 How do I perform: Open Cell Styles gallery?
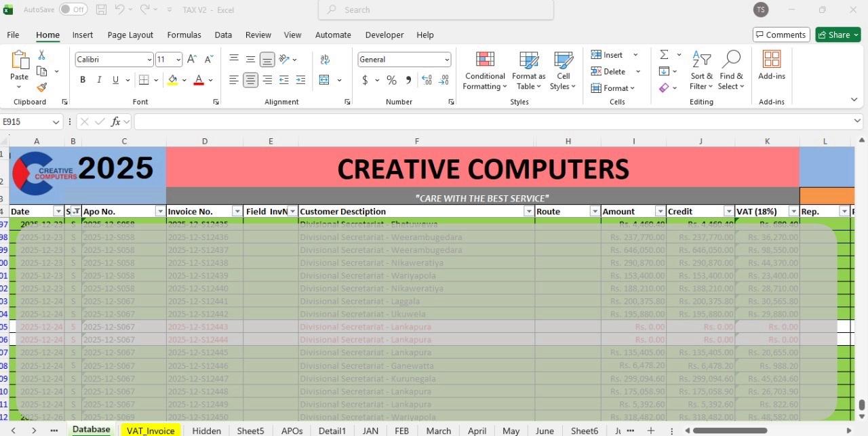pyautogui.click(x=563, y=71)
